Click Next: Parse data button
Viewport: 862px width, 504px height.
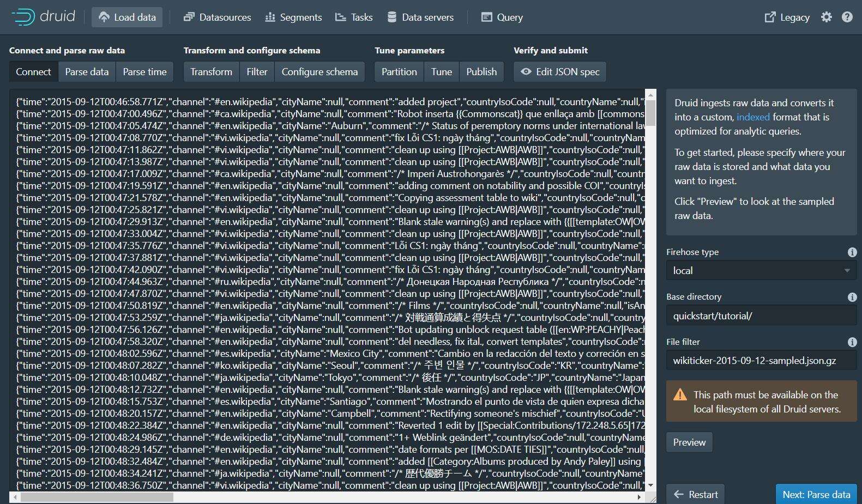click(816, 494)
